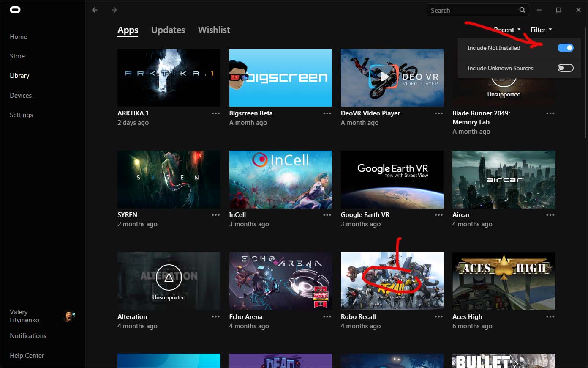Open Robo Recall three-dot options menu
The width and height of the screenshot is (588, 368).
tap(439, 316)
